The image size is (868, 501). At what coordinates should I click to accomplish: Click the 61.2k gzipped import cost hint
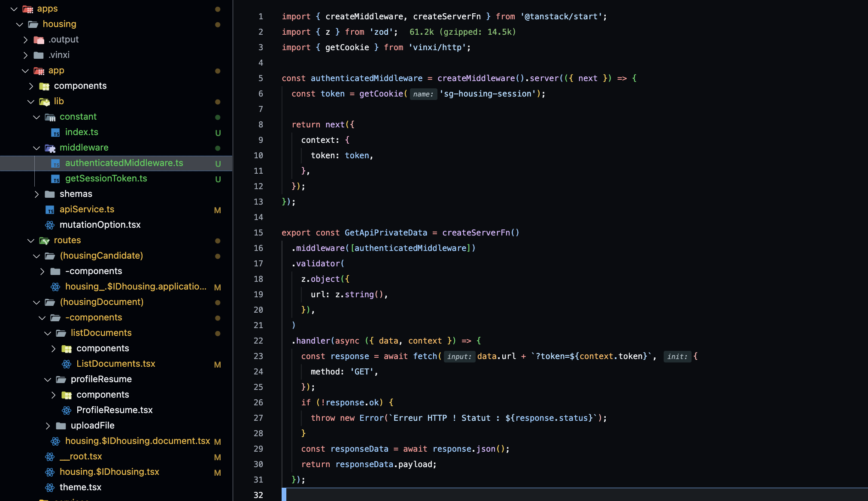coord(462,32)
